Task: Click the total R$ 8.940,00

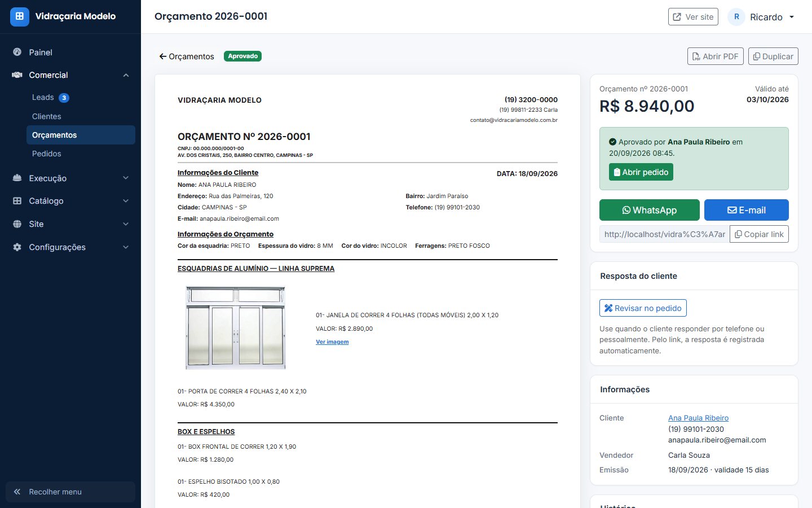Action: tap(647, 106)
